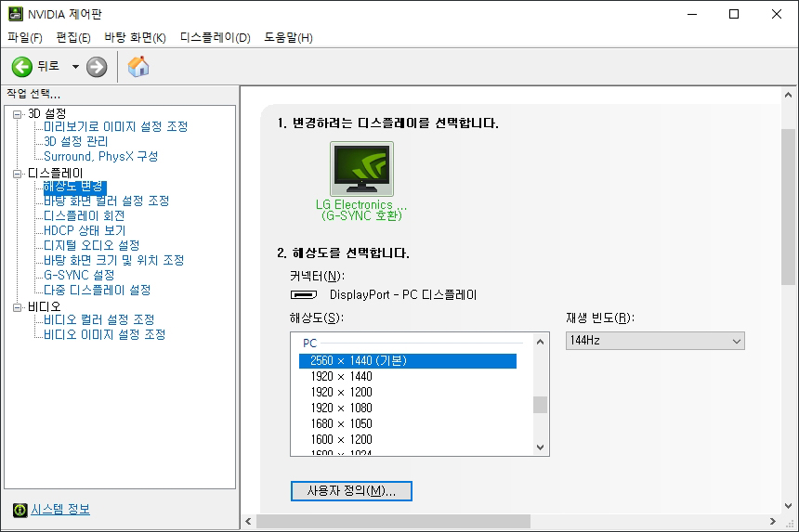Open 비디오 컬러 설정 조정 page
The width and height of the screenshot is (799, 532).
[x=98, y=319]
